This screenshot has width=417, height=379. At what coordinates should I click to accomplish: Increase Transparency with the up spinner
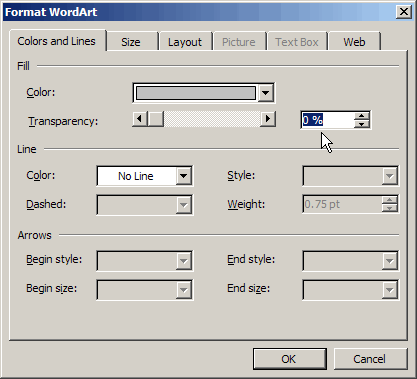[x=362, y=116]
